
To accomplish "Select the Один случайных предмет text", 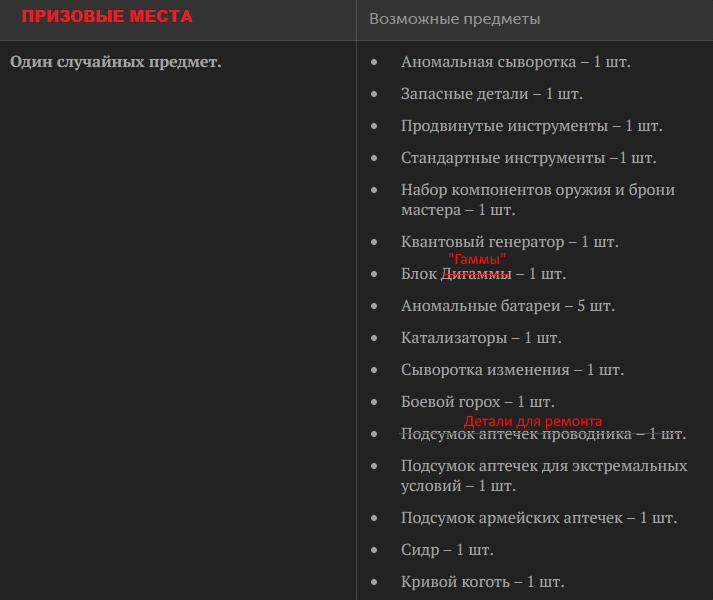I will [115, 62].
